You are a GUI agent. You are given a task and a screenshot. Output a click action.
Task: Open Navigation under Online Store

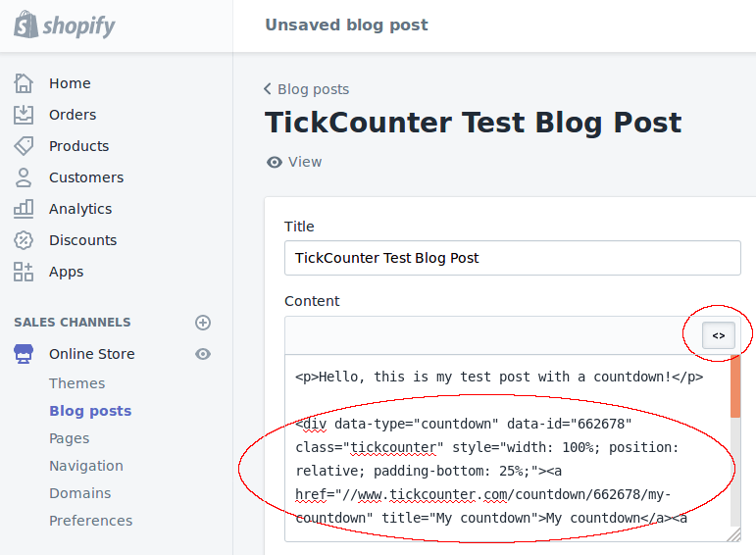pos(86,466)
